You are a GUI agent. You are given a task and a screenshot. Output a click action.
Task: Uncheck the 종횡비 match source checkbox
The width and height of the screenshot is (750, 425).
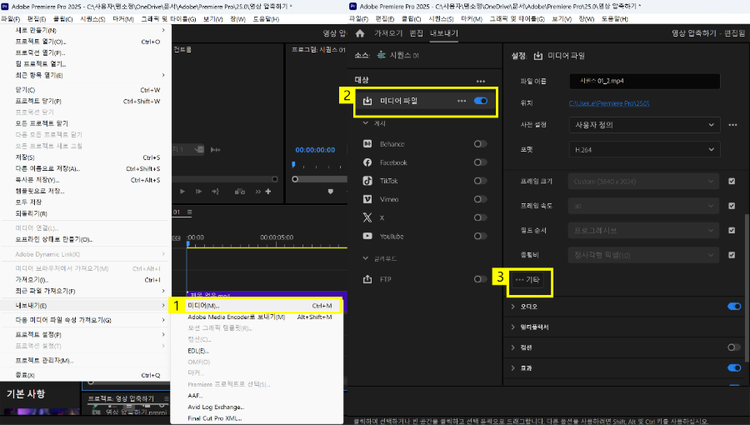(x=731, y=255)
